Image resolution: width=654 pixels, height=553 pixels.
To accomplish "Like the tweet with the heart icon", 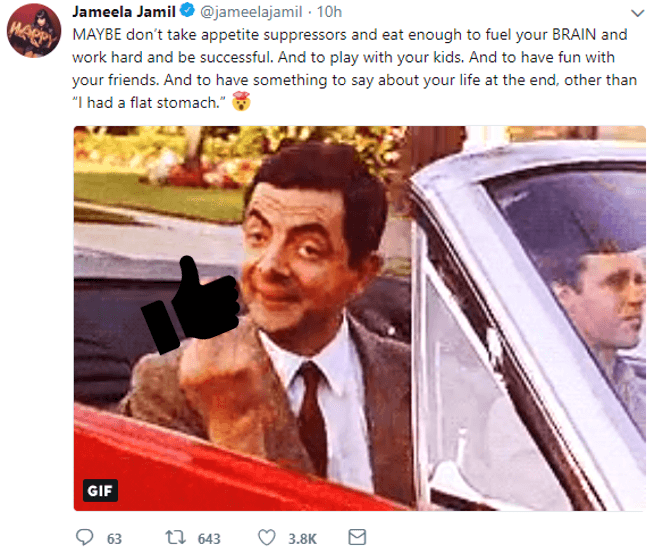I will coord(267,537).
